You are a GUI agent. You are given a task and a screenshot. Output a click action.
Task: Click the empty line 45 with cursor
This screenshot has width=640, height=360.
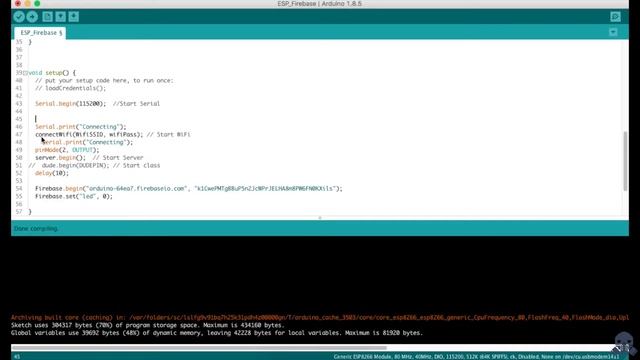[36, 119]
